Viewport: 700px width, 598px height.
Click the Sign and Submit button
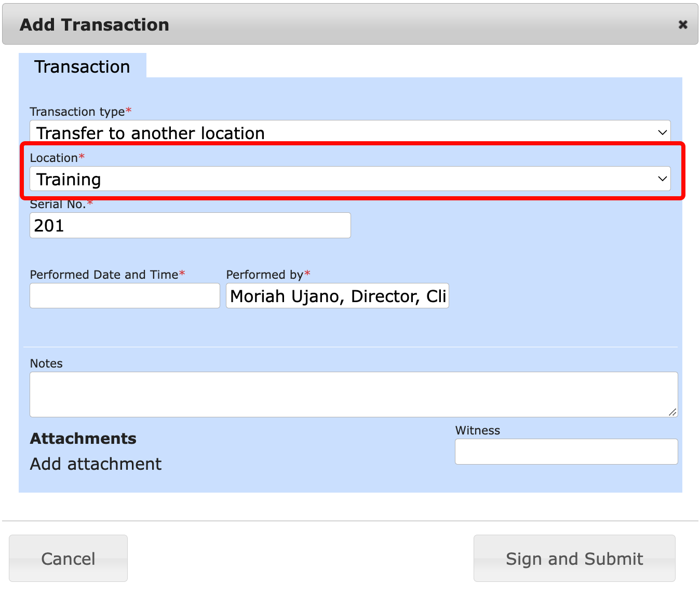[574, 559]
